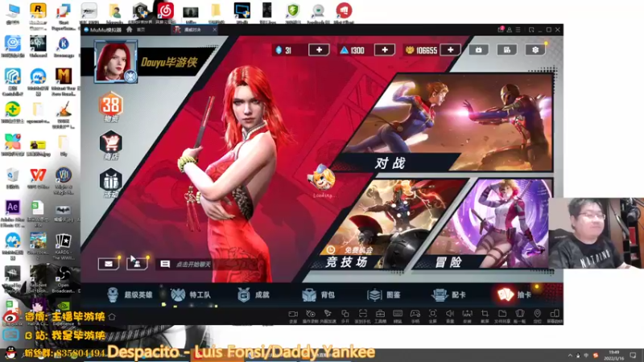Click MuMu 操作录制 macro record icon
The image size is (644, 362).
311,315
